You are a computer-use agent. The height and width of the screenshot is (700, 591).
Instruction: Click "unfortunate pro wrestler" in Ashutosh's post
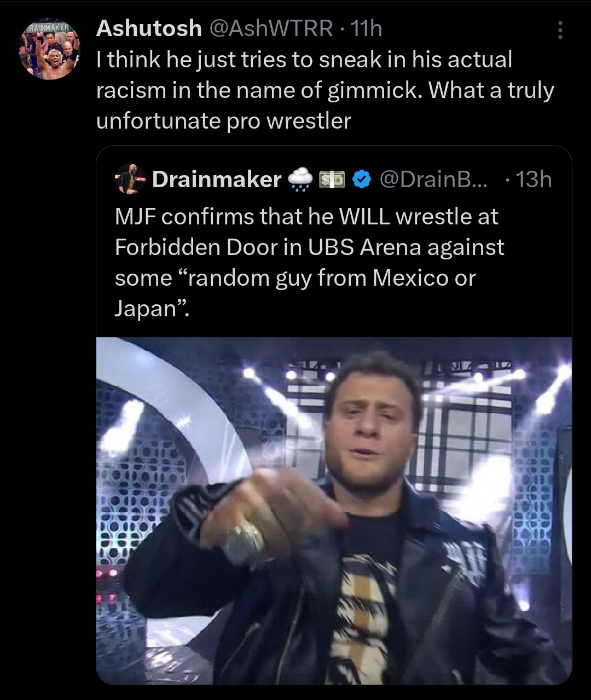point(223,120)
